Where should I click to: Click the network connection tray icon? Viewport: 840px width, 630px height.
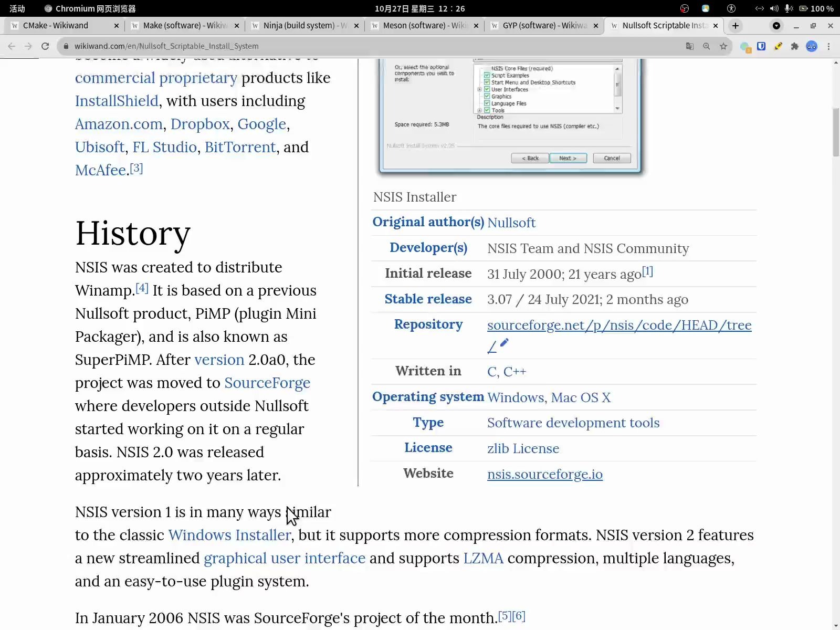760,8
